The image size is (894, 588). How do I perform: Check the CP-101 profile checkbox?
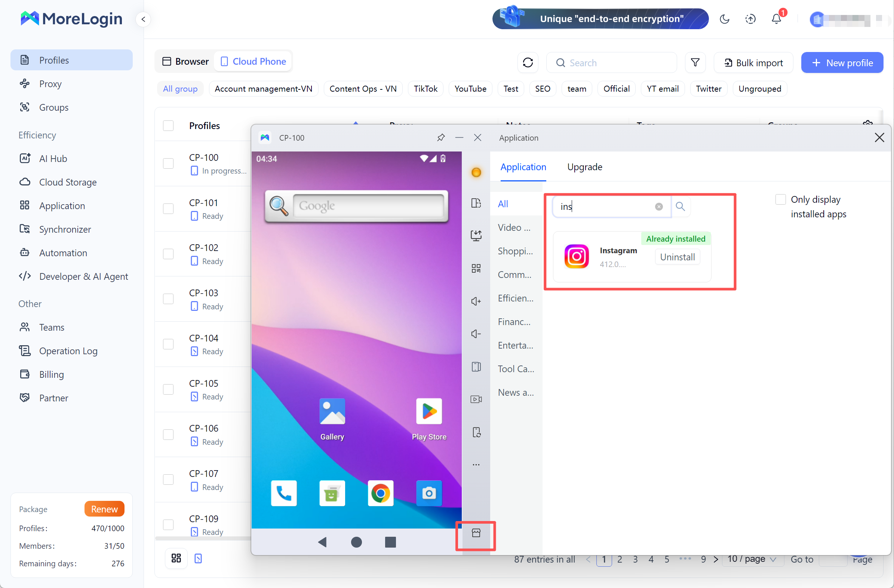click(168, 208)
